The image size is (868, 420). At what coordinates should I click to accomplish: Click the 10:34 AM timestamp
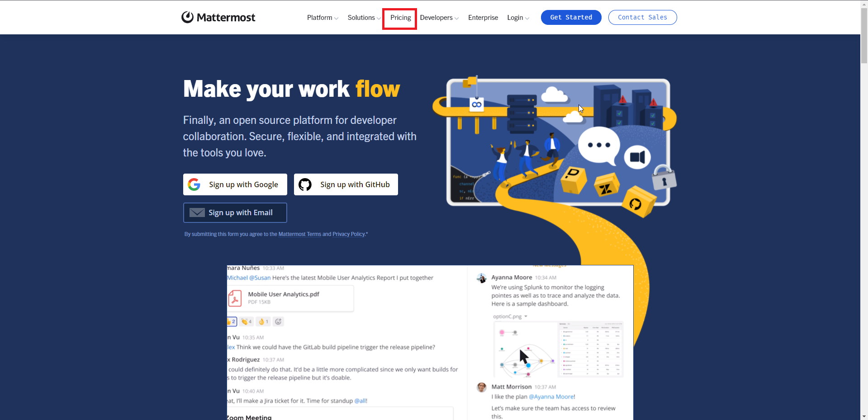[545, 278]
